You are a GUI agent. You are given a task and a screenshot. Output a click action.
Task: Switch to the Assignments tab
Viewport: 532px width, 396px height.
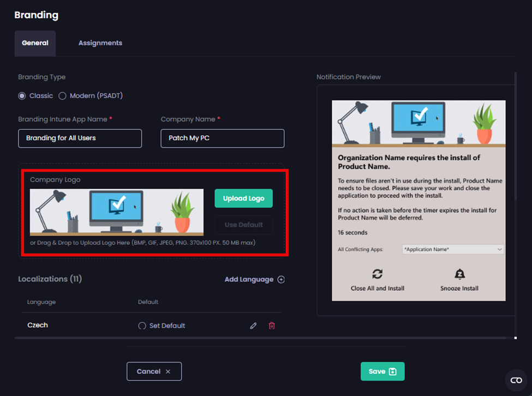(x=100, y=43)
